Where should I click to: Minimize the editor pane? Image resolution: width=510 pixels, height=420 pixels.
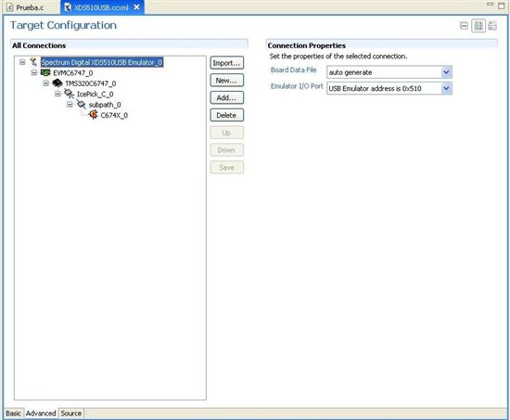click(x=491, y=5)
